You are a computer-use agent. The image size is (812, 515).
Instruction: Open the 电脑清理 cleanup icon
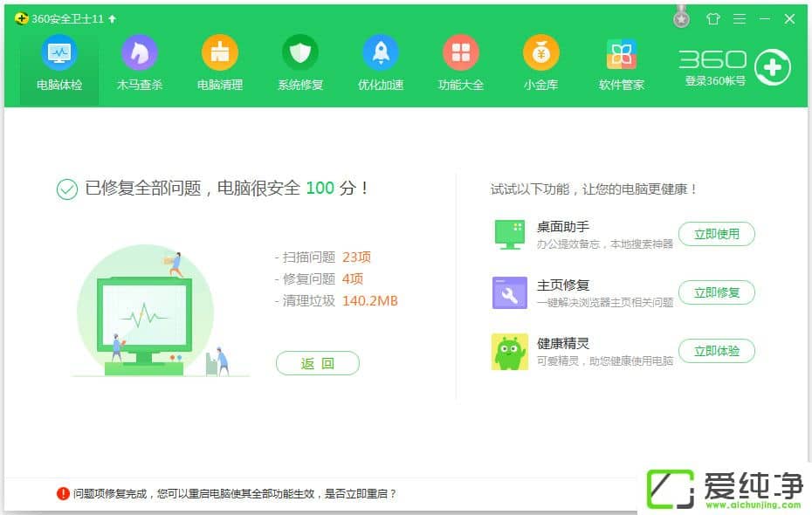tap(220, 53)
